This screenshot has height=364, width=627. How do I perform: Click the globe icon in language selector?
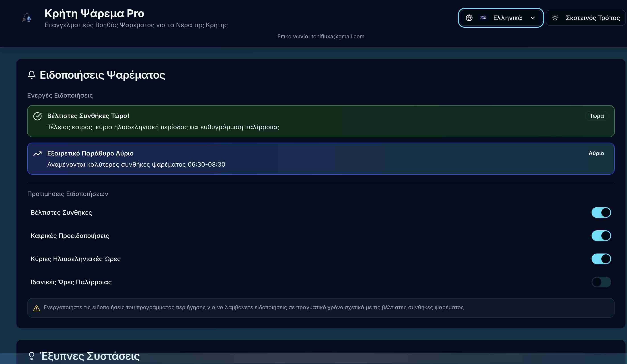469,18
